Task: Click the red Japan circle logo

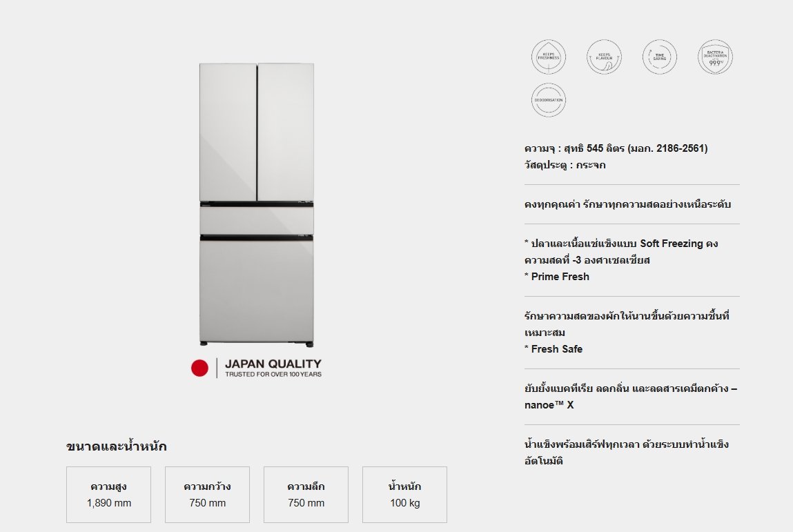Action: (x=199, y=368)
